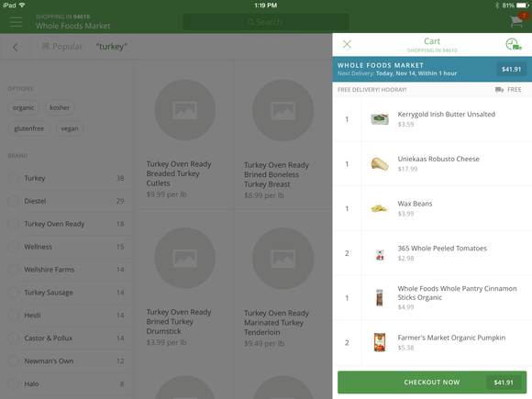Check the Turkey Oven Ready brand filter
Image resolution: width=532 pixels, height=399 pixels.
coord(14,224)
